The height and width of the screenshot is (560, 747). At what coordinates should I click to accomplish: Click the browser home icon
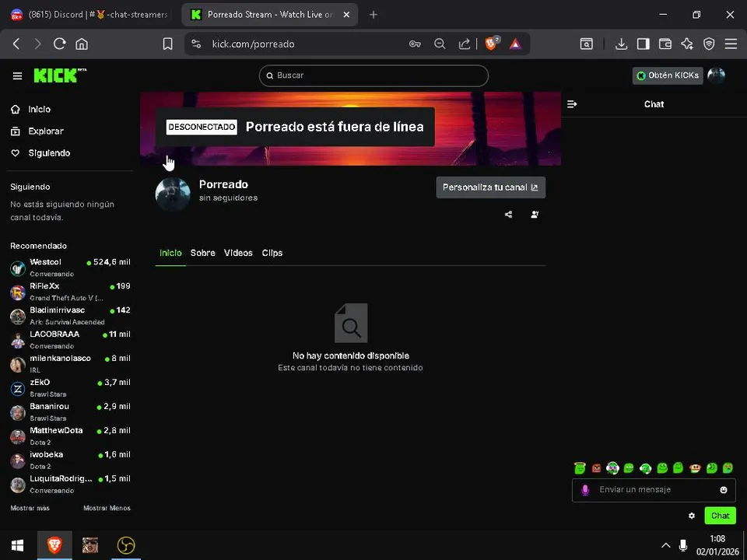[82, 44]
